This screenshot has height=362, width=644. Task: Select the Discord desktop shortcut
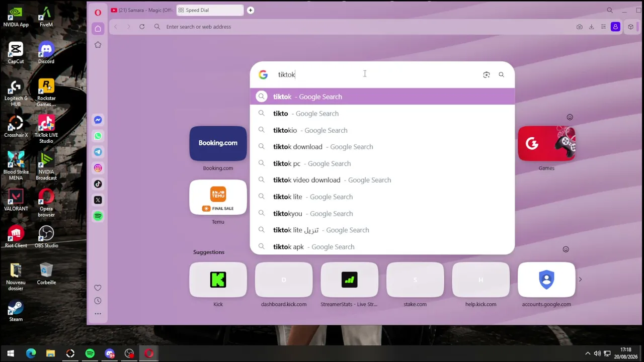[46, 53]
